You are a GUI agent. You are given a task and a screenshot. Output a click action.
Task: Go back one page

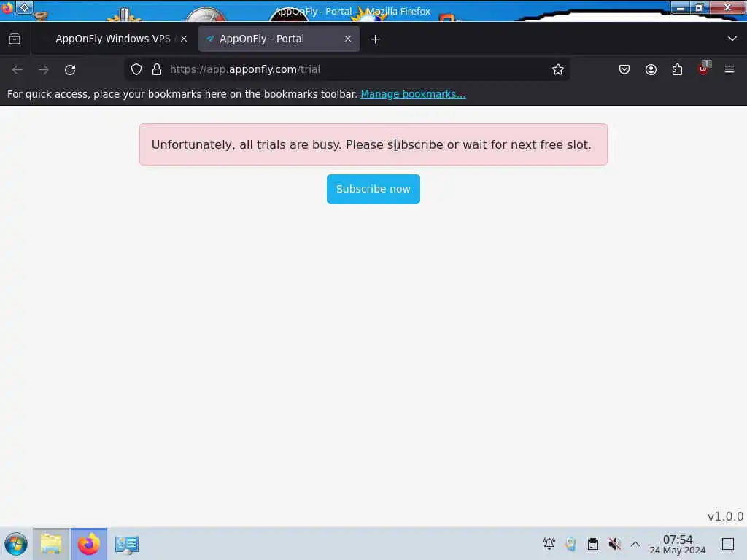point(18,69)
